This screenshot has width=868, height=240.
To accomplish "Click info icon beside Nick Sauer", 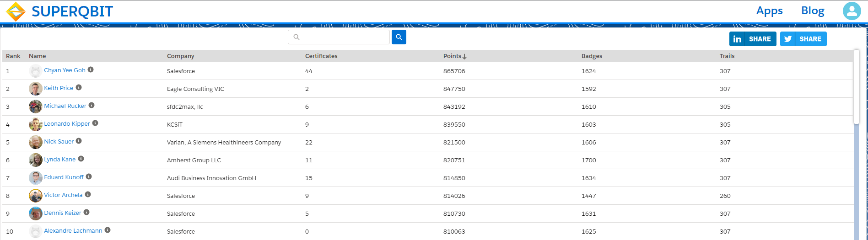I will pos(79,141).
